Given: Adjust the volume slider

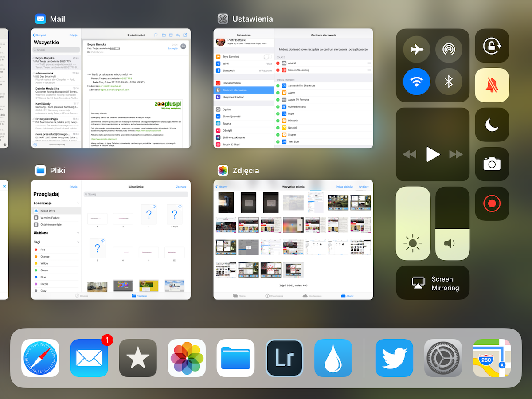Looking at the screenshot, I should point(452,223).
